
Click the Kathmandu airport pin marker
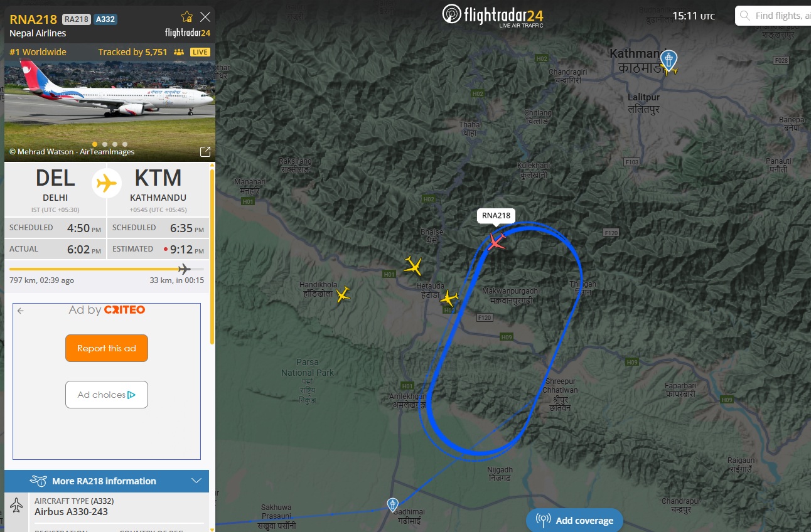(x=669, y=60)
